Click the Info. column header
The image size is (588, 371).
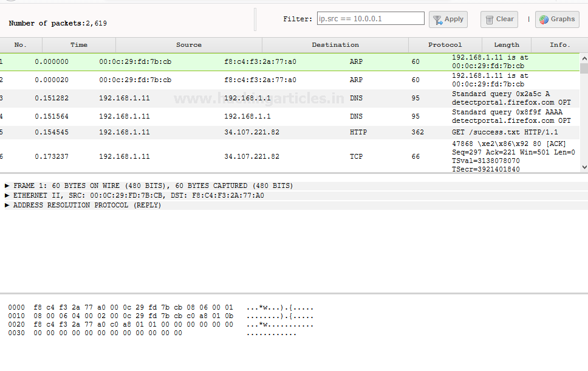[x=559, y=45]
